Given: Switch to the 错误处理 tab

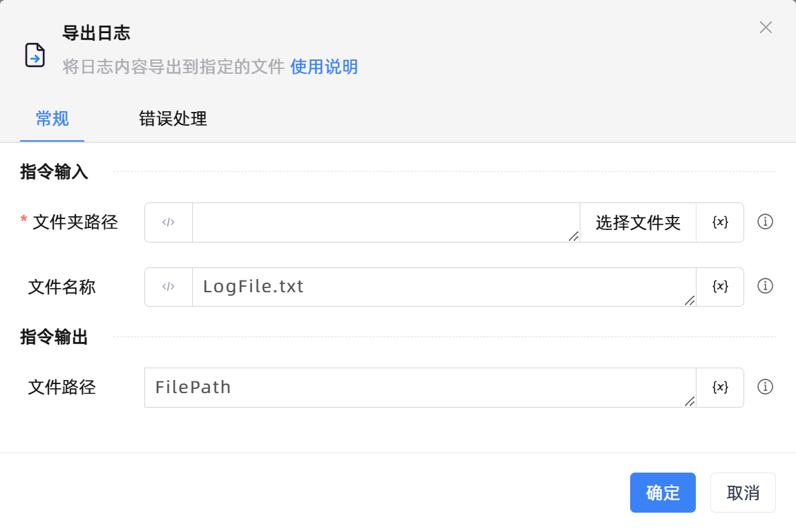Looking at the screenshot, I should coord(173,119).
